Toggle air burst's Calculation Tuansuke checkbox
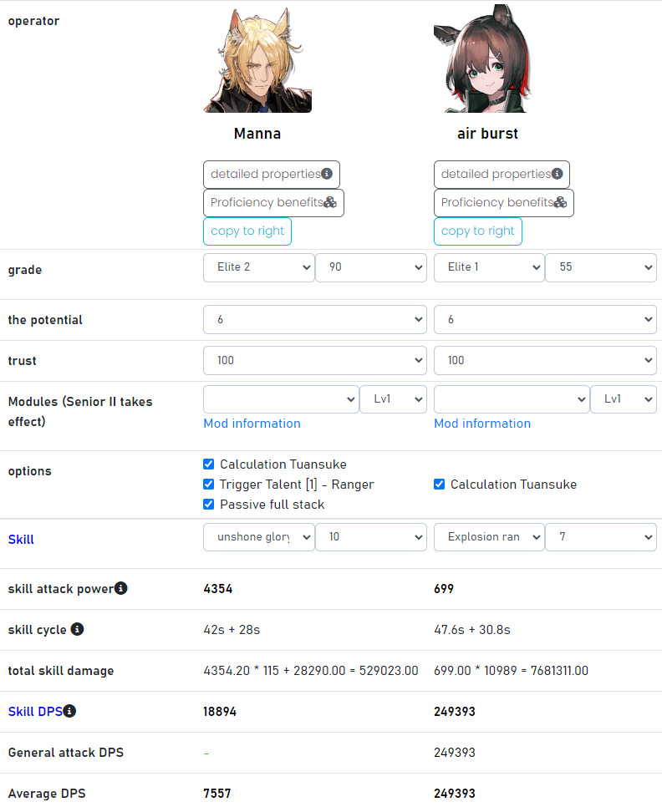The image size is (662, 812). [x=440, y=485]
